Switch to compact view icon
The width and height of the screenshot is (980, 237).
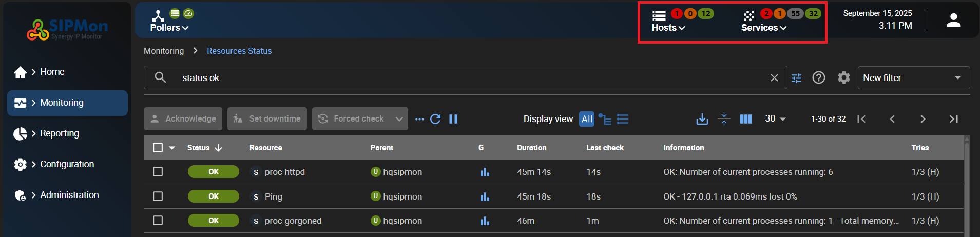(724, 119)
